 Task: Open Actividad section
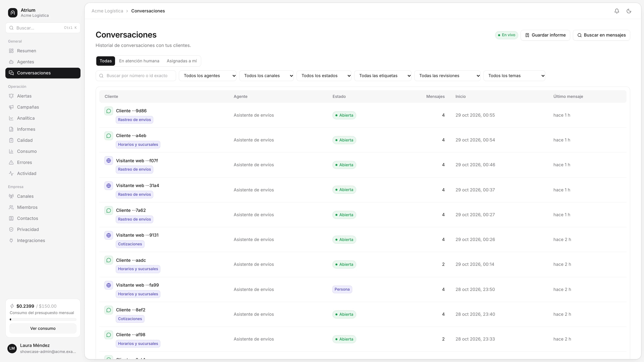(43, 173)
